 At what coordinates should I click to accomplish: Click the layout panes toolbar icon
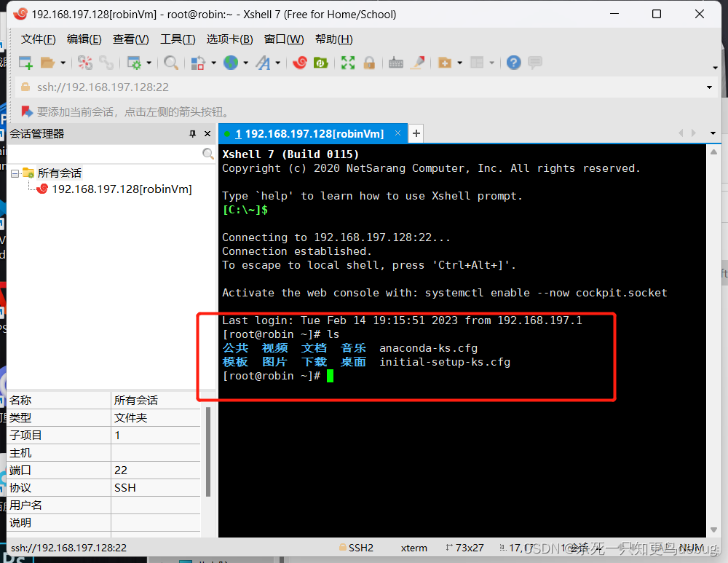click(x=477, y=63)
